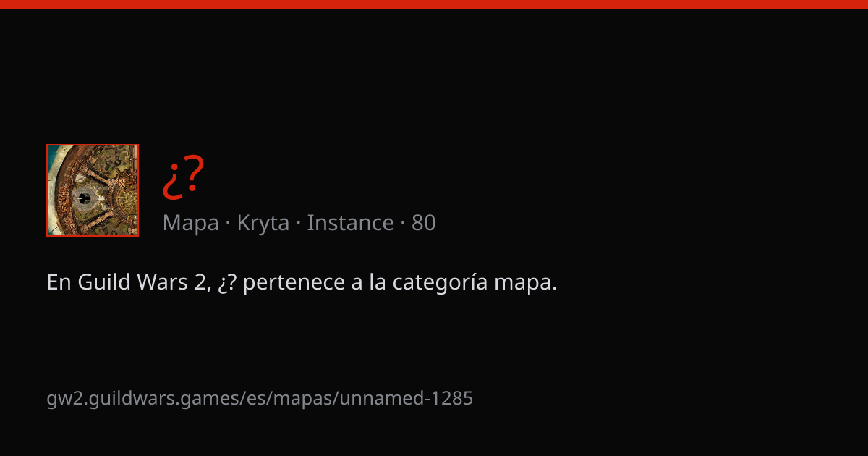Click the words Guild Wars 2 in description
Viewport: 868px width, 456px height.
click(x=143, y=282)
